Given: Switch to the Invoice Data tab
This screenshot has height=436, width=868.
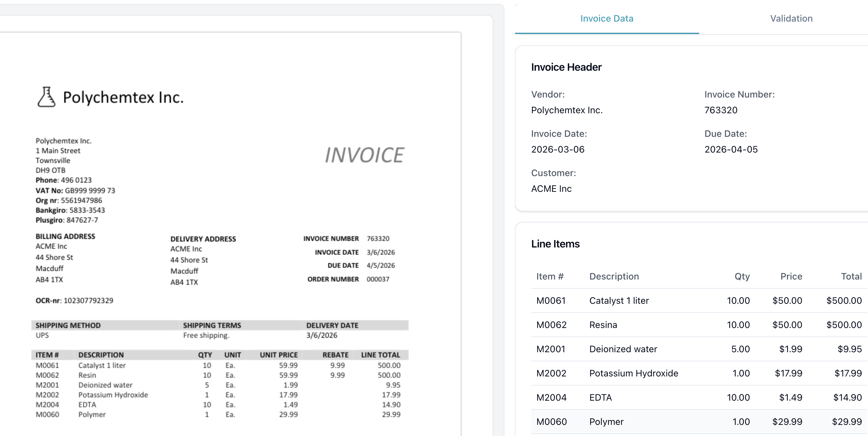Looking at the screenshot, I should (607, 19).
